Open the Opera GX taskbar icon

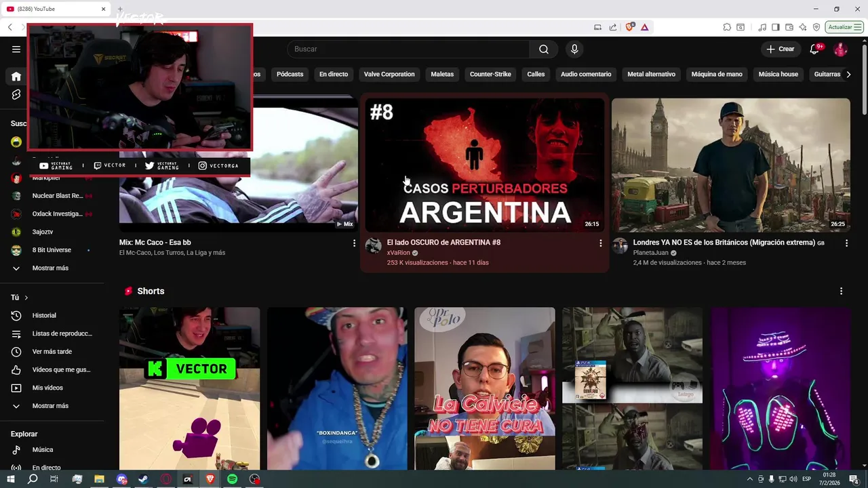pyautogui.click(x=166, y=479)
